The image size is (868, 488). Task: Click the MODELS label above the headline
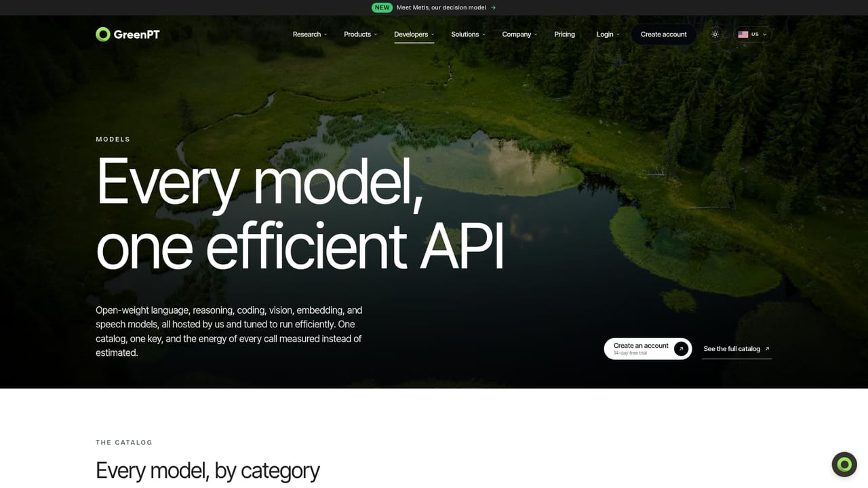113,140
